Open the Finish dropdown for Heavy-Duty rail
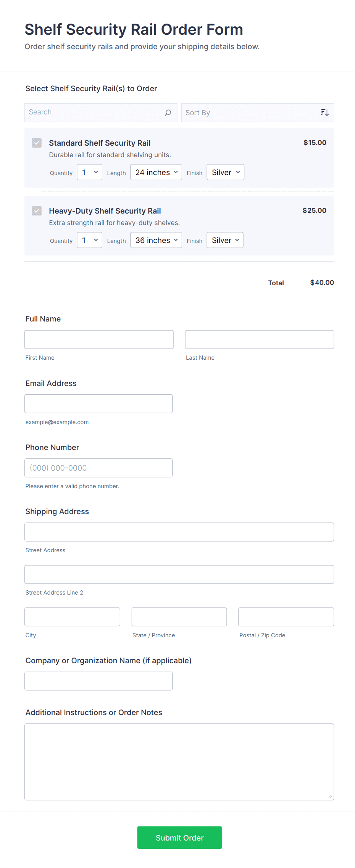 tap(224, 240)
